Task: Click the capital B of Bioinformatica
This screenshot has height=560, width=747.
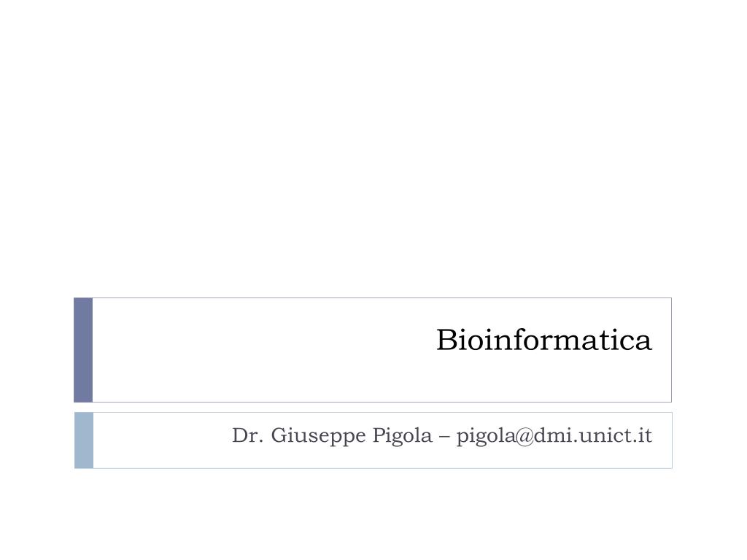Action: (446, 340)
